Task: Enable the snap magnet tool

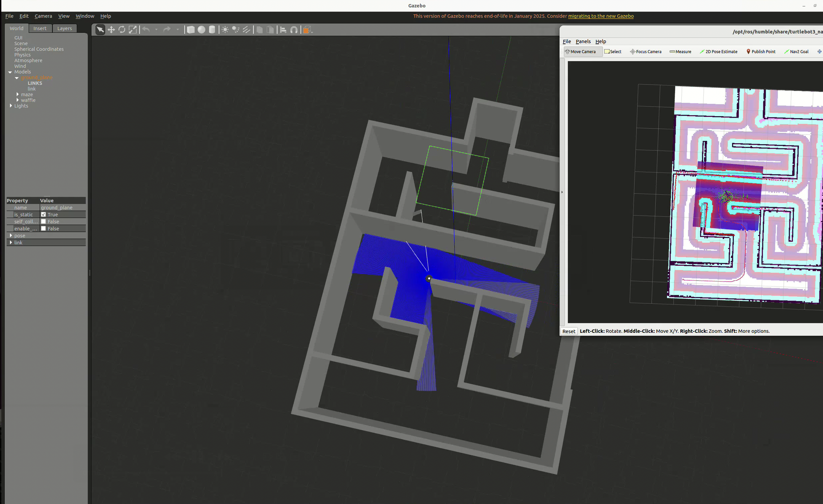Action: (x=294, y=30)
